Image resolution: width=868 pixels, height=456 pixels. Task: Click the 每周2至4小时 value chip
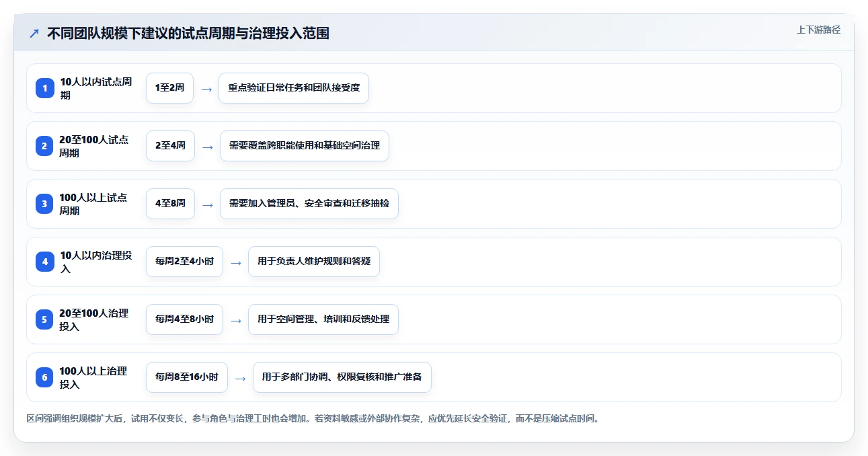click(x=184, y=262)
